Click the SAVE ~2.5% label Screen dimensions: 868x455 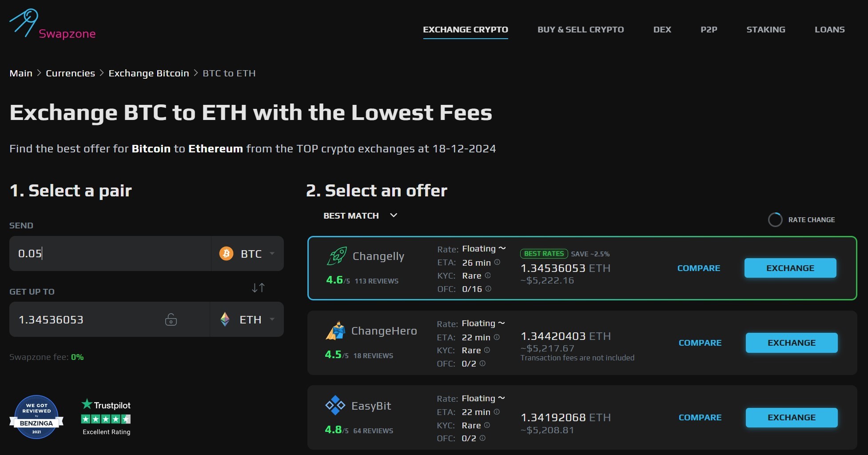590,254
